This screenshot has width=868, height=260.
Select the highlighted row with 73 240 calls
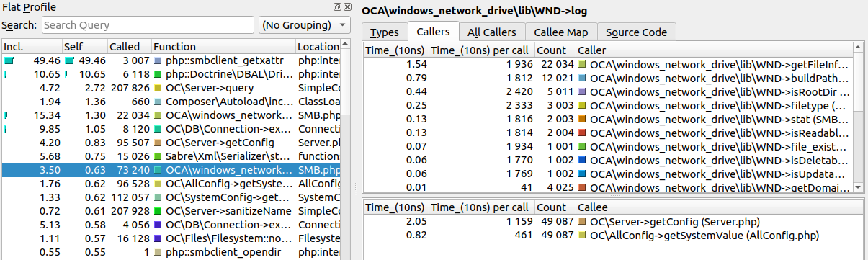pos(171,170)
